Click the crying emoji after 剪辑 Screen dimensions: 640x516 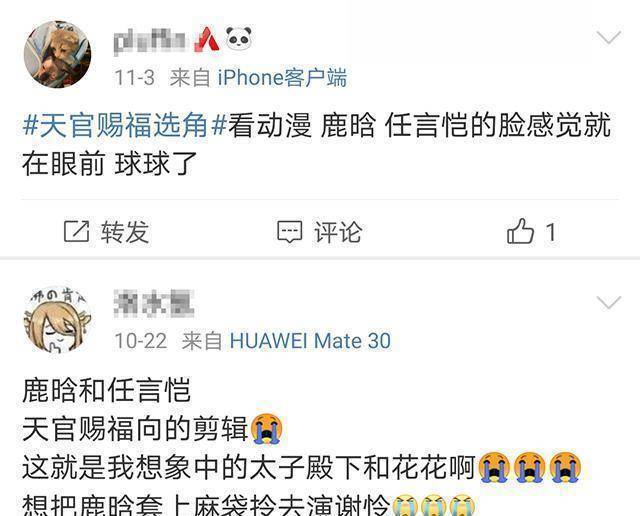(267, 428)
